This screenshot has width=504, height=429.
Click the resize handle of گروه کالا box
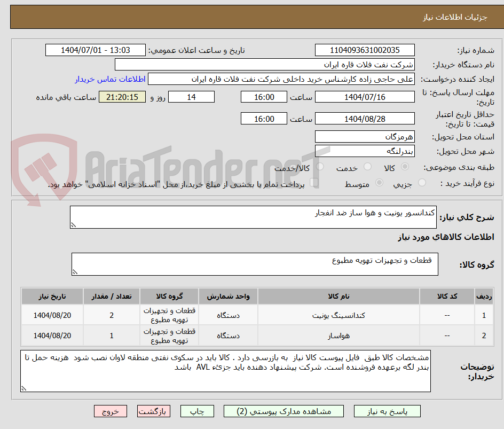click(74, 272)
